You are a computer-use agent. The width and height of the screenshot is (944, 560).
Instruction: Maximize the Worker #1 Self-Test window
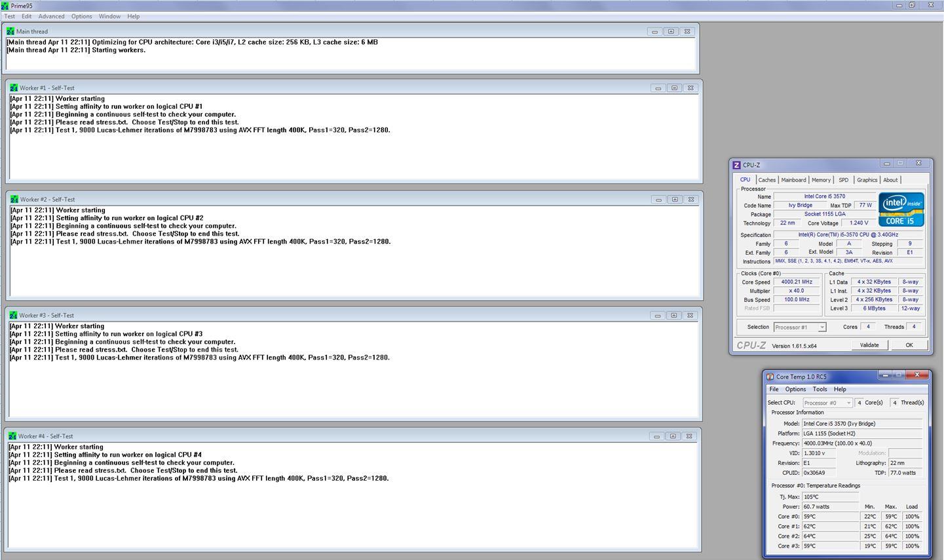pyautogui.click(x=674, y=88)
